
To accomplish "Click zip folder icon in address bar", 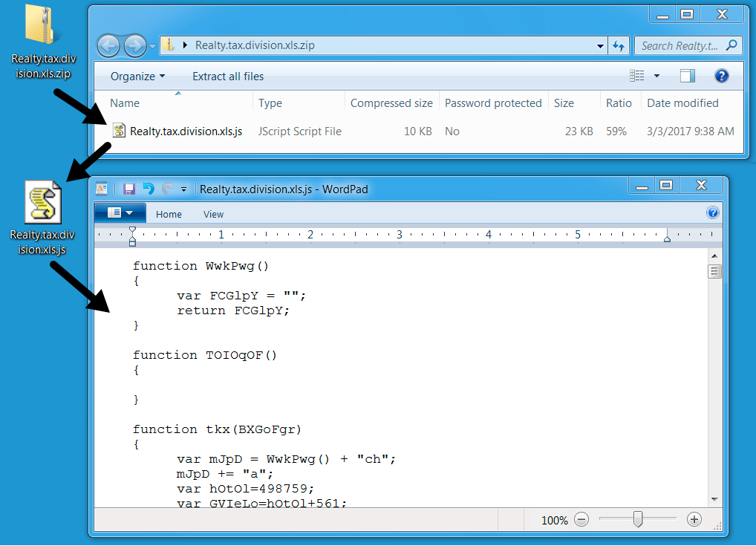I will pyautogui.click(x=169, y=45).
